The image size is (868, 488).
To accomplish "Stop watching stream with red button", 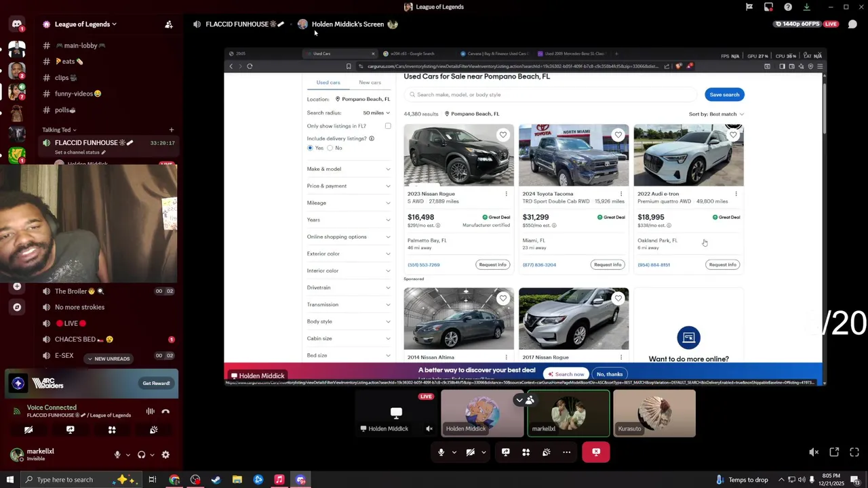I will 596,452.
